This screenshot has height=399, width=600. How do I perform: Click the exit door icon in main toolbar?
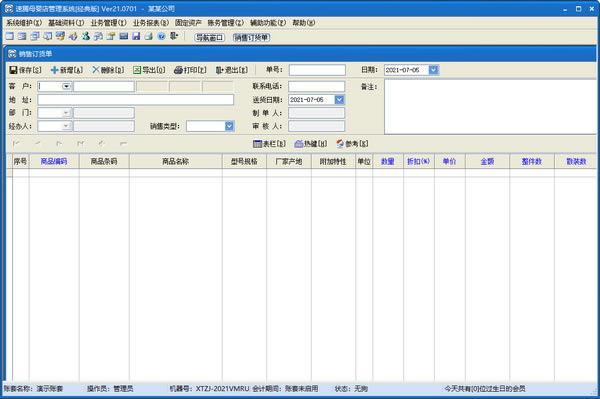click(x=174, y=36)
